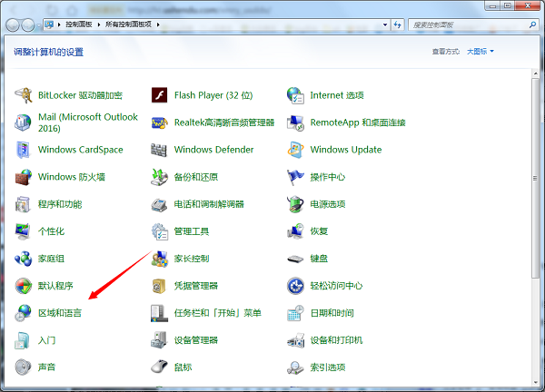Click the scrollbar down arrow
Viewport: 545px width, 392px height.
pos(535,382)
